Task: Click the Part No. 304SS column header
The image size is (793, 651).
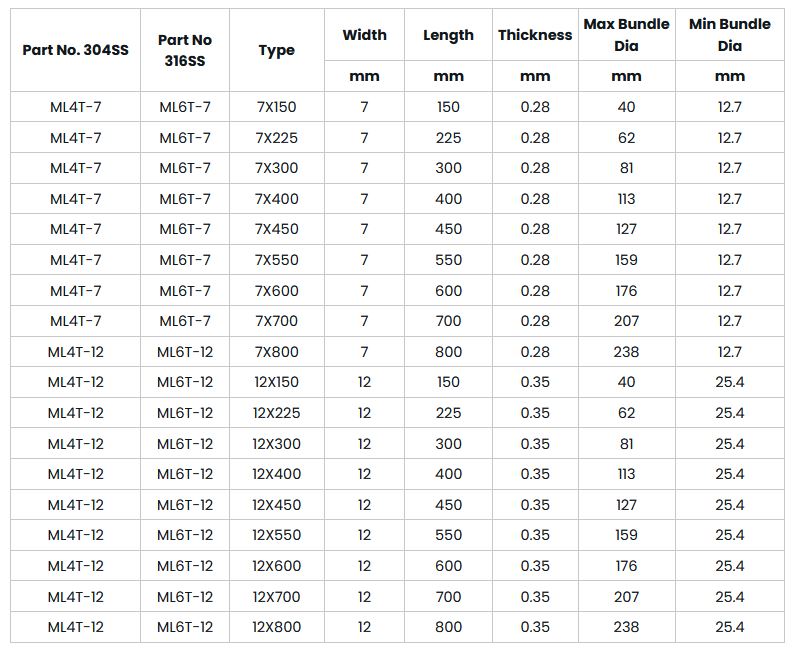Action: [x=76, y=50]
